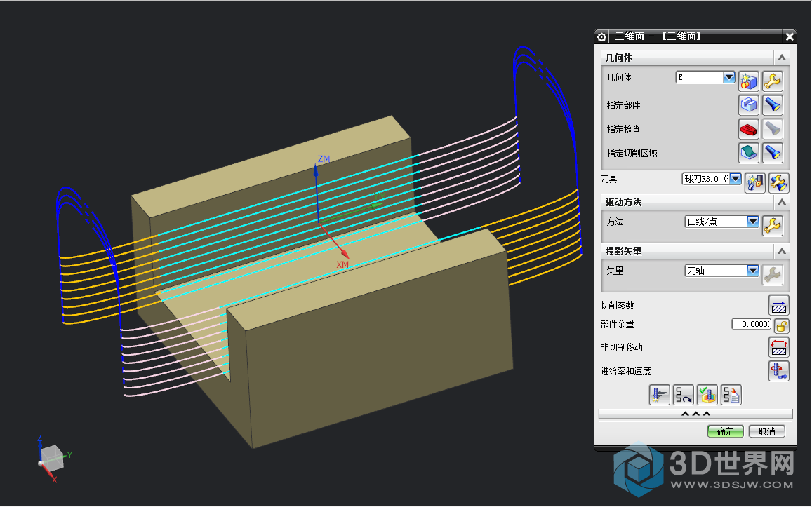The image size is (812, 507).
Task: Toggle the 部件余量 lock icon
Action: pyautogui.click(x=781, y=325)
